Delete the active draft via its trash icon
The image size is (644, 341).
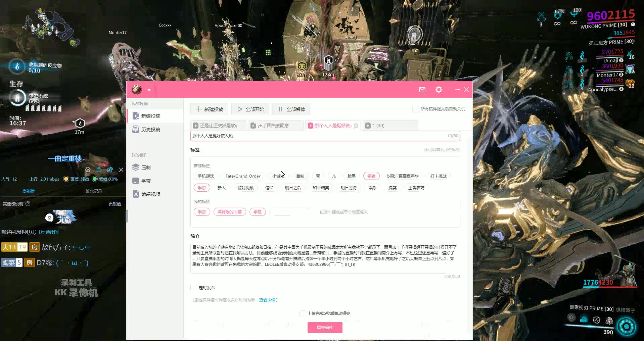tap(356, 126)
